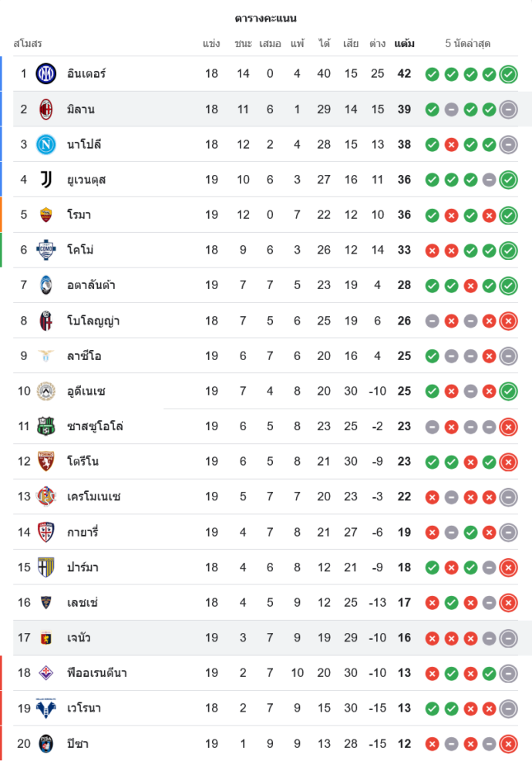Screen dimensions: 532x771
Task: Click Bologna's latest red loss icon
Action: [x=508, y=321]
